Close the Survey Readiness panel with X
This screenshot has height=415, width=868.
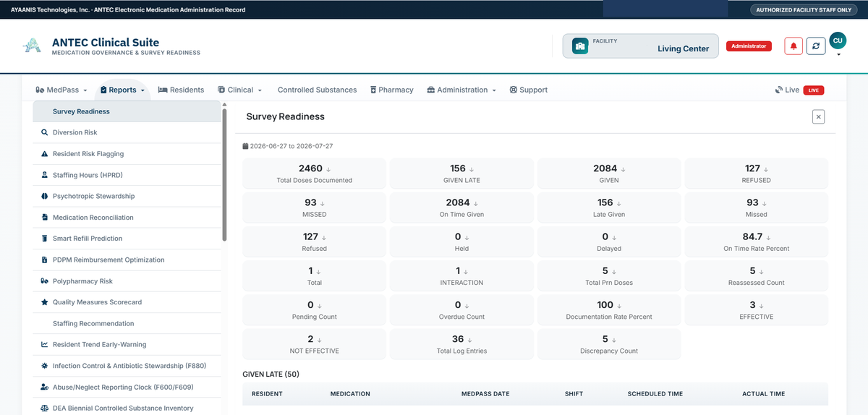pyautogui.click(x=818, y=116)
